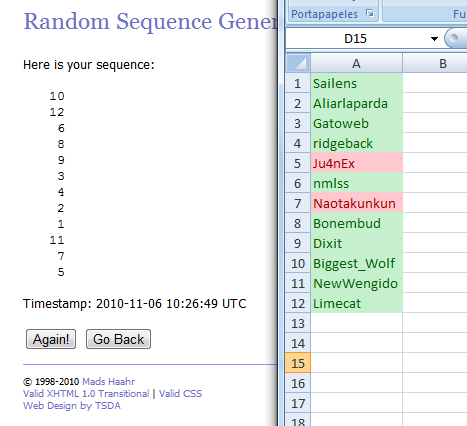Open the TSDA web design link
Image resolution: width=467 pixels, height=426 pixels.
coord(108,406)
